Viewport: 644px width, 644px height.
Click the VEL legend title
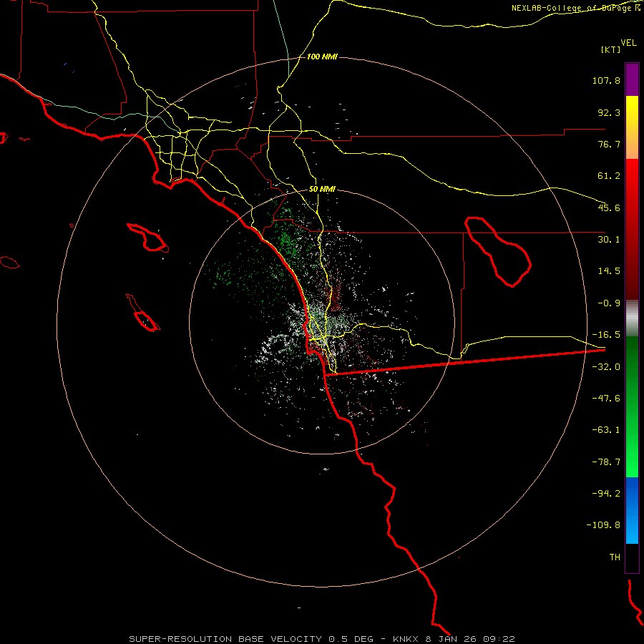coord(628,43)
